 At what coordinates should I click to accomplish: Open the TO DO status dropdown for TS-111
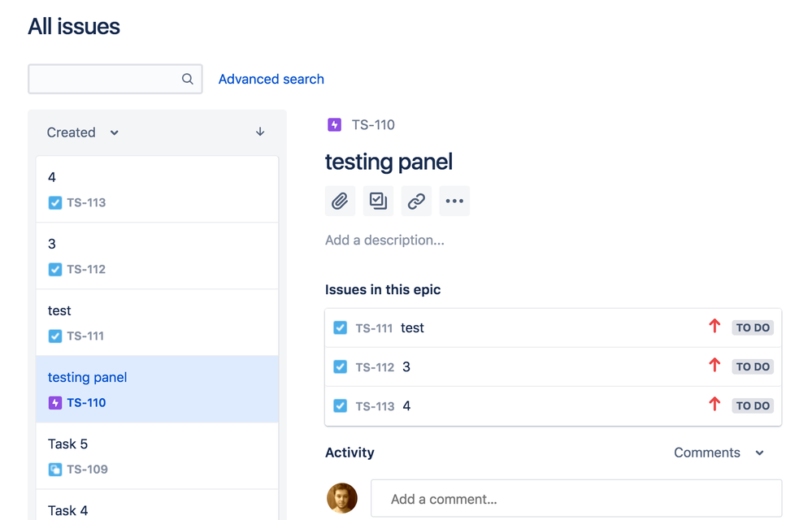coord(752,327)
